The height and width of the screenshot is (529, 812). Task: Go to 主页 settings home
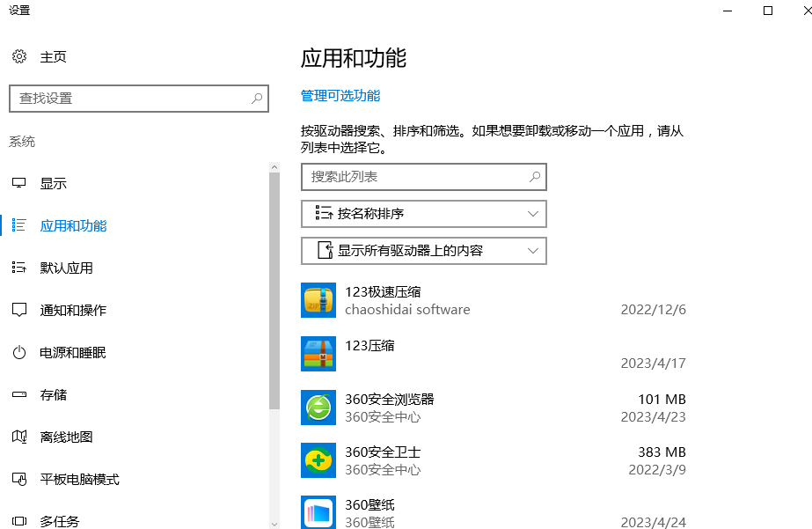coord(54,57)
